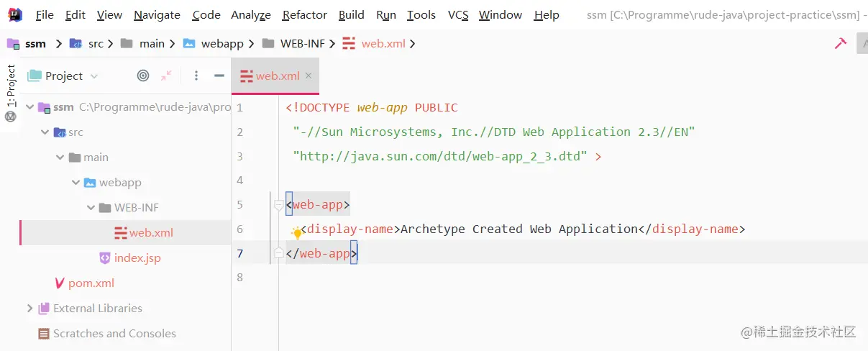This screenshot has width=868, height=351.
Task: Select External Libraries in project tree
Action: (x=98, y=309)
